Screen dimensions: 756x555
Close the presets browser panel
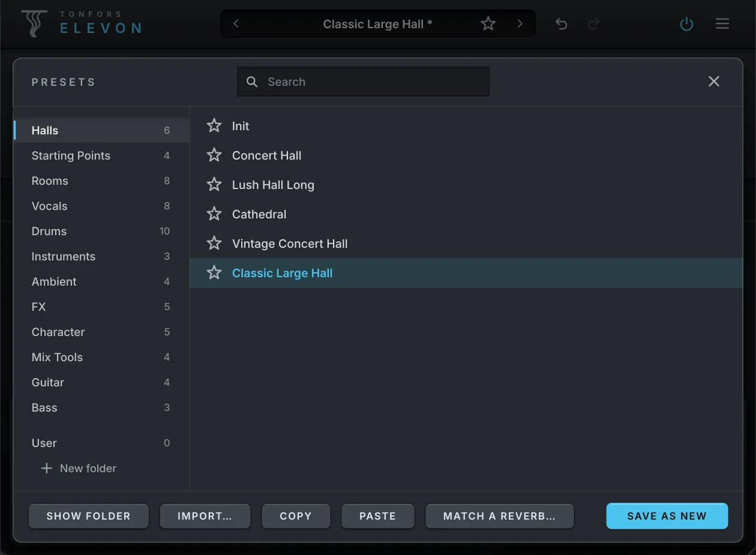[x=714, y=82]
